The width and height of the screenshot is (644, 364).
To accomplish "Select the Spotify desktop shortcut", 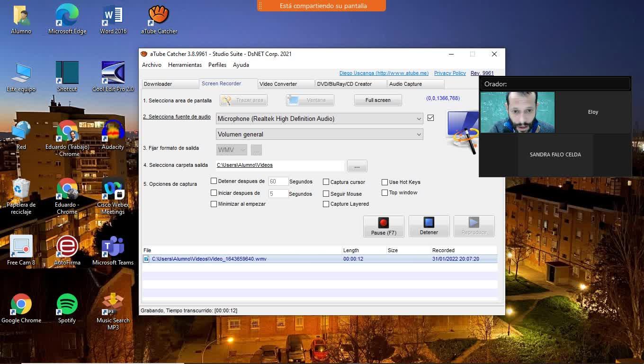I will 67,309.
